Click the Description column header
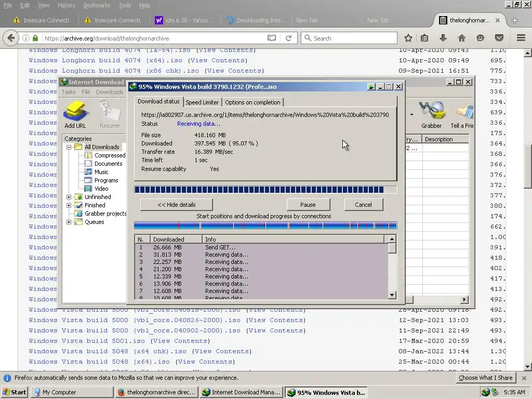This screenshot has height=399, width=532. tap(445, 139)
